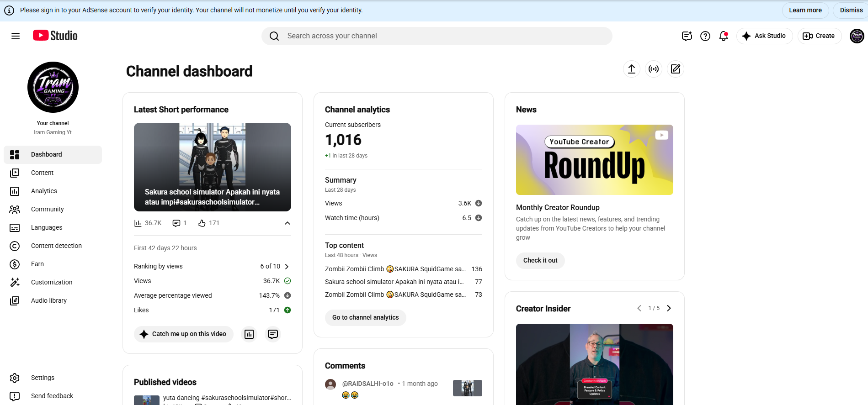The width and height of the screenshot is (868, 405).
Task: Click Check it out button
Action: [540, 261]
